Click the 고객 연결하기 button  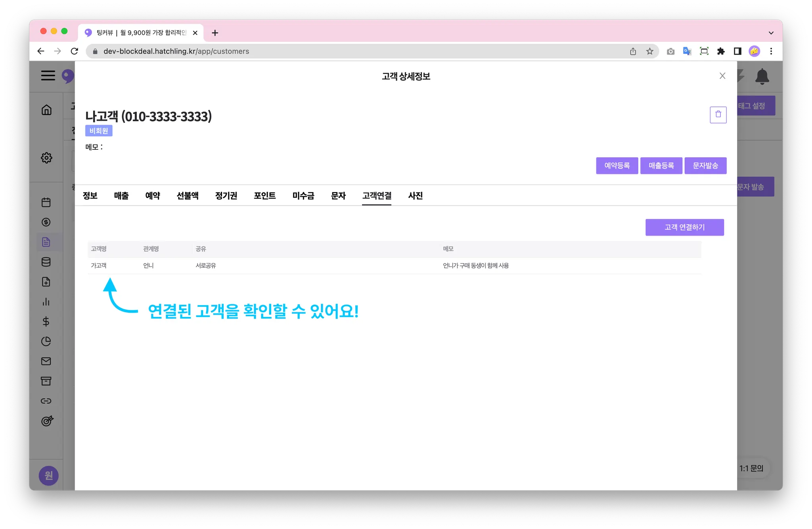[x=684, y=227]
